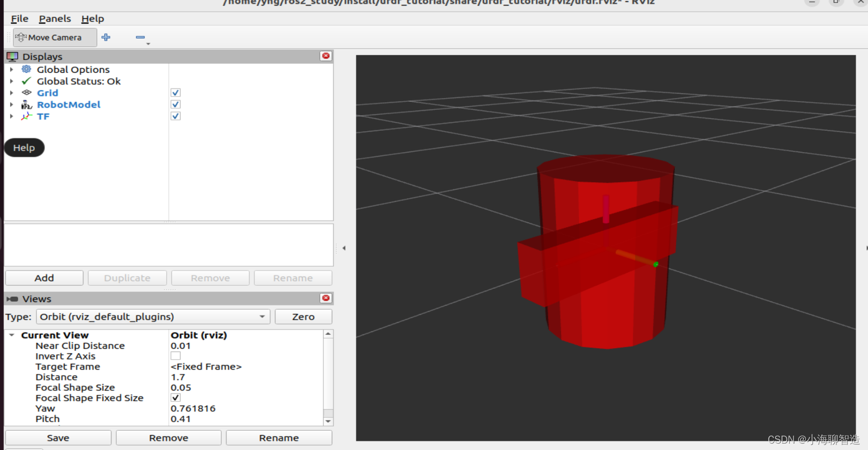Click the Displays panel monitor icon
This screenshot has height=450, width=868.
click(12, 56)
